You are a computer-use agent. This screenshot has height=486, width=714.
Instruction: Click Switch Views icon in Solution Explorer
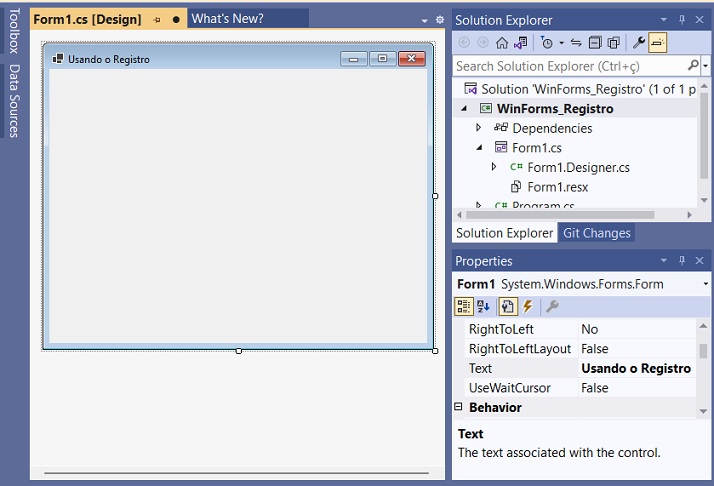pos(520,43)
